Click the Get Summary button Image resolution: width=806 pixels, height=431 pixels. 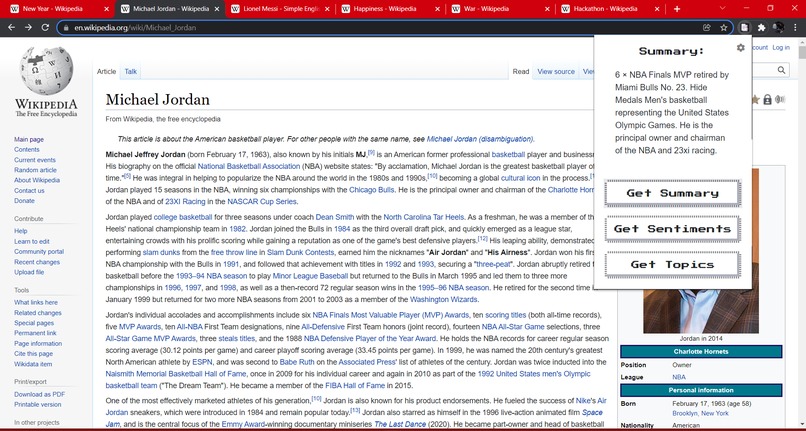tap(672, 193)
